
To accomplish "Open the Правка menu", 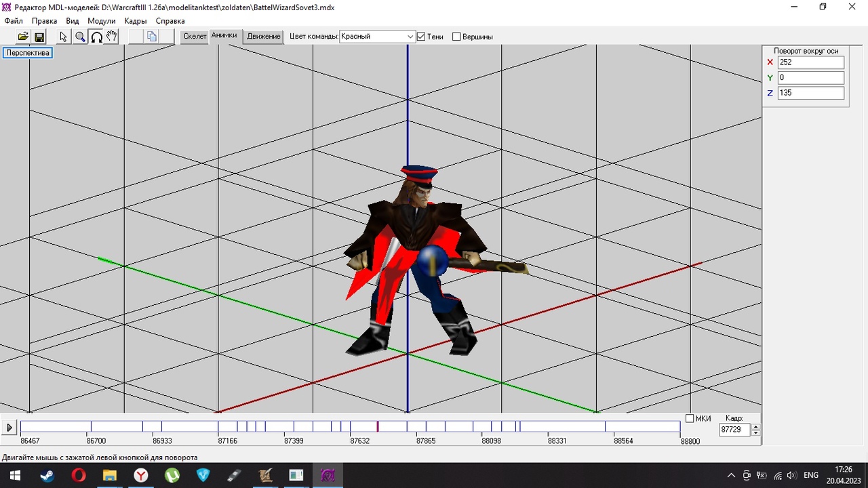I will coord(45,21).
